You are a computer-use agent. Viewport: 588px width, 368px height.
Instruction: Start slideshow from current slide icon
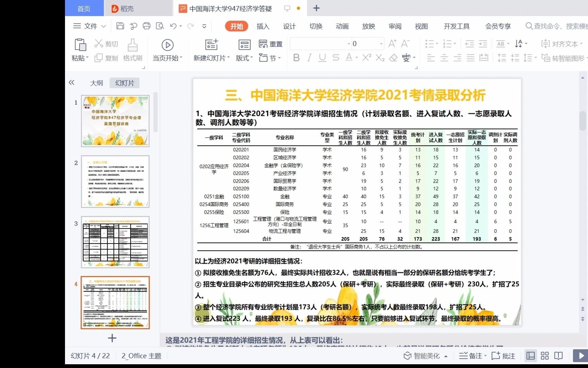coord(167,45)
